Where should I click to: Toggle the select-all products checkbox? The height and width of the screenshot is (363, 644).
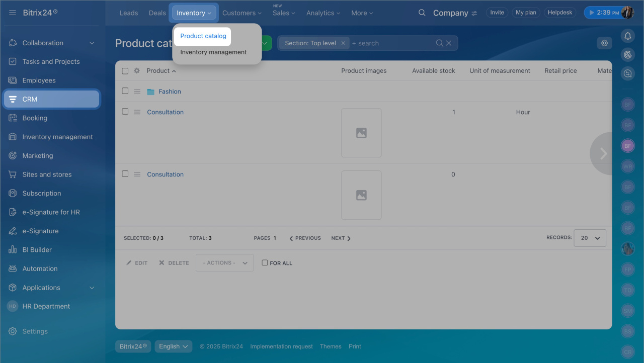pos(125,71)
